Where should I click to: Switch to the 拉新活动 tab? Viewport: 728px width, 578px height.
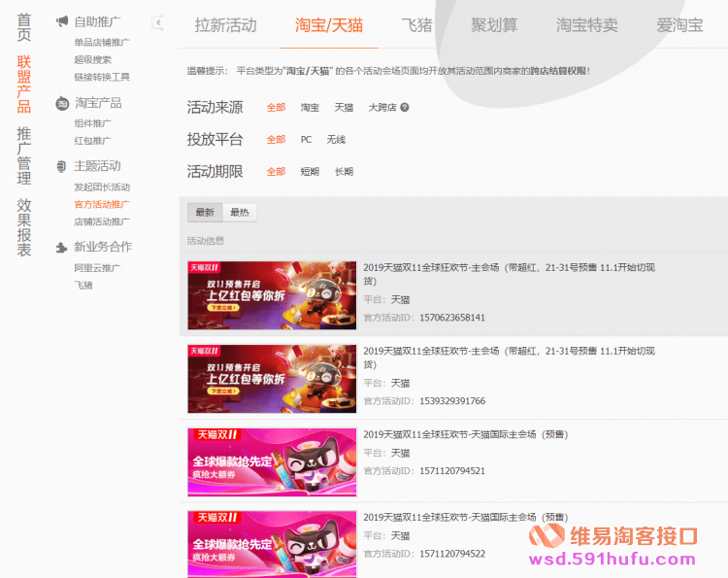[225, 24]
